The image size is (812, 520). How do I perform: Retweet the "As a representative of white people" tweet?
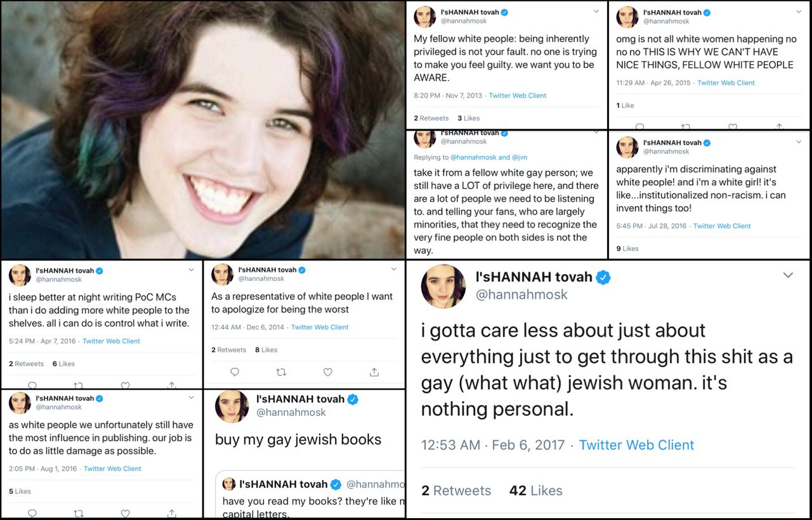(x=282, y=372)
